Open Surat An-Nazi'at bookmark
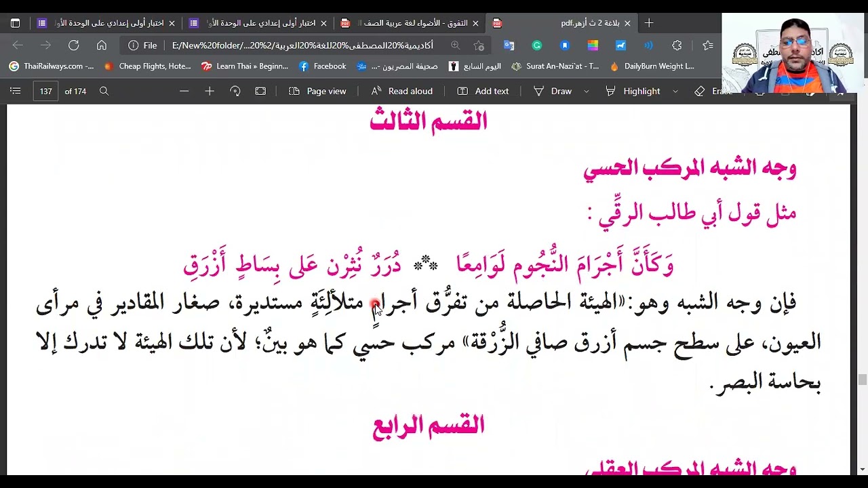The width and height of the screenshot is (868, 488). (x=555, y=66)
